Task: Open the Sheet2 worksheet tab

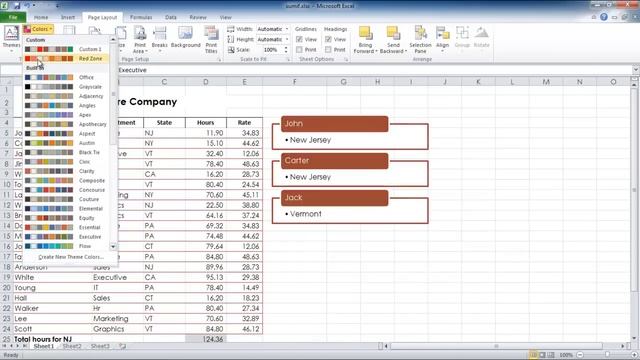Action: (x=72, y=346)
